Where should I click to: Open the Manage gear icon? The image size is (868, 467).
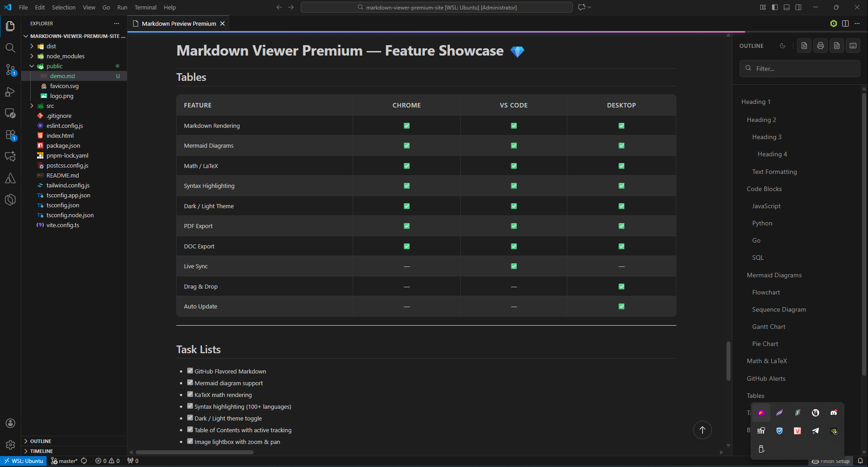coord(10,445)
